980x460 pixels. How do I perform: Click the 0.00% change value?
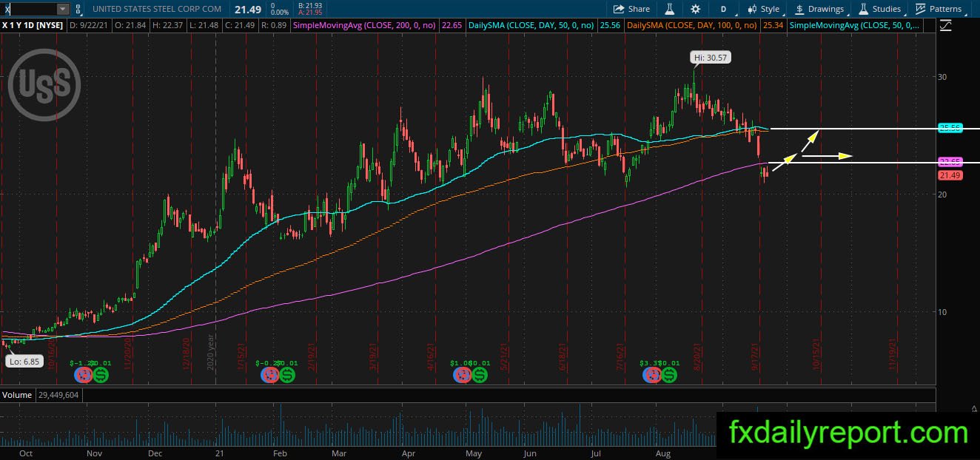click(x=280, y=13)
